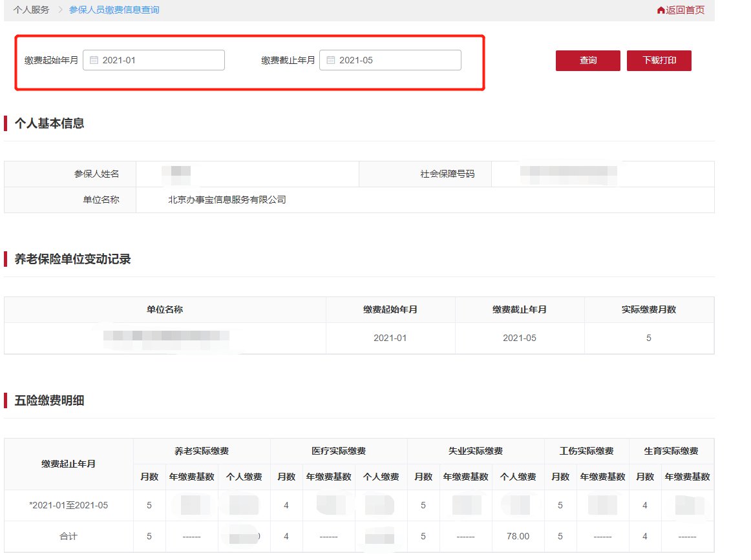Image resolution: width=751 pixels, height=560 pixels.
Task: Open the 缴费截止年月 date picker field
Action: pyautogui.click(x=390, y=60)
